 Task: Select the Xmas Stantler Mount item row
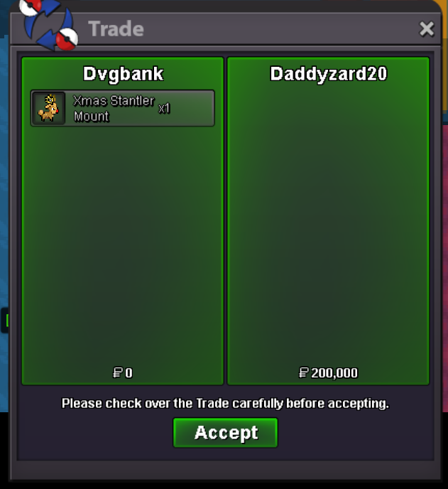pyautogui.click(x=122, y=108)
